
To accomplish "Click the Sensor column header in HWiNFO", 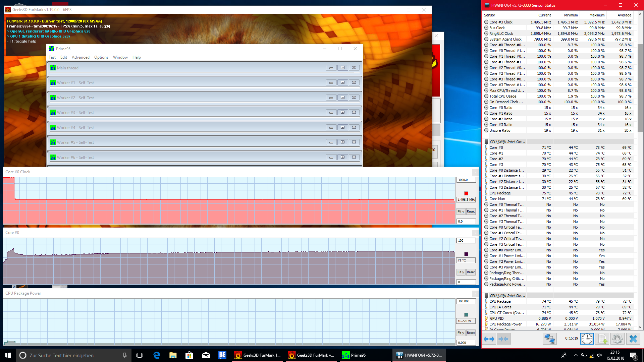I will tap(504, 15).
